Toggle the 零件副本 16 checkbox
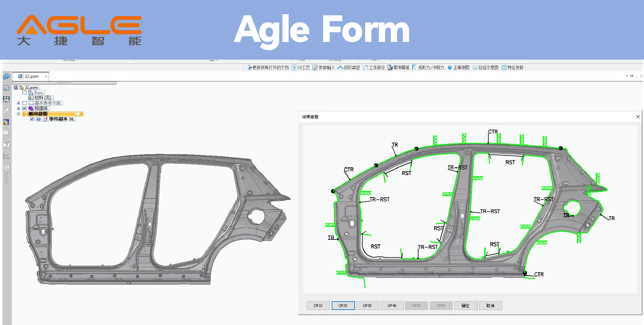 pos(32,119)
